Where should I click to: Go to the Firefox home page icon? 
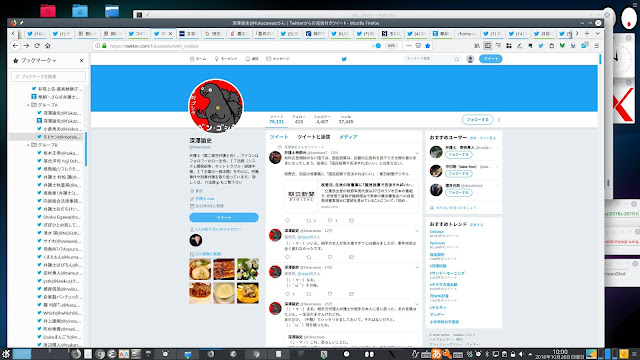(x=47, y=46)
